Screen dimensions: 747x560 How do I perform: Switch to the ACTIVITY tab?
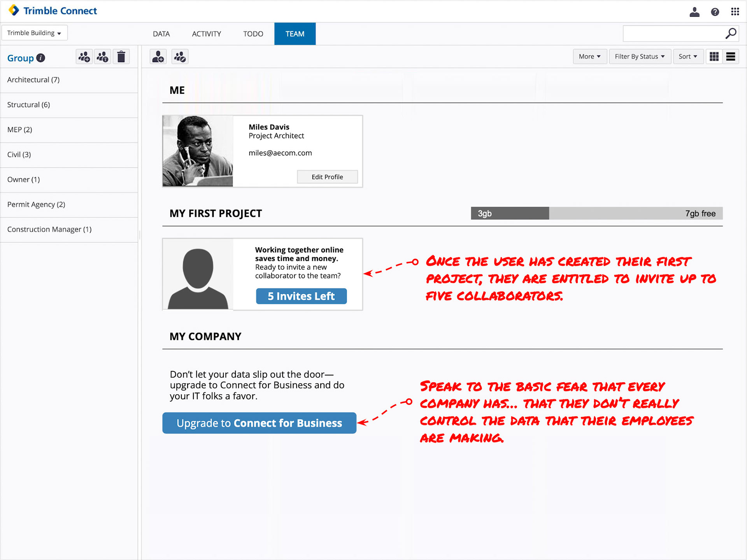(x=206, y=34)
